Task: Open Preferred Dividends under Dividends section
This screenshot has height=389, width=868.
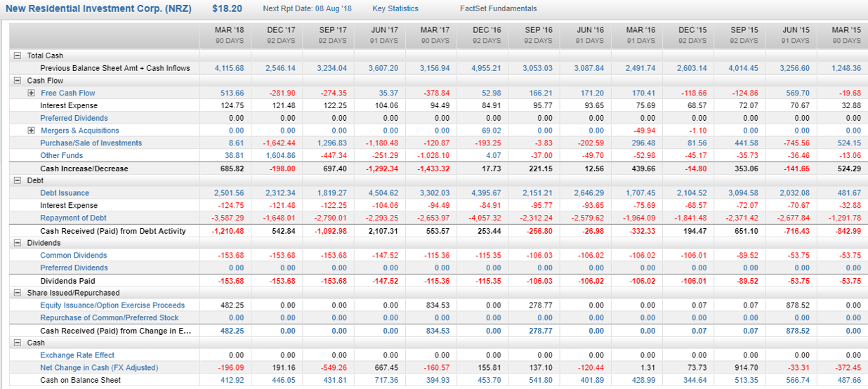Action: [74, 268]
